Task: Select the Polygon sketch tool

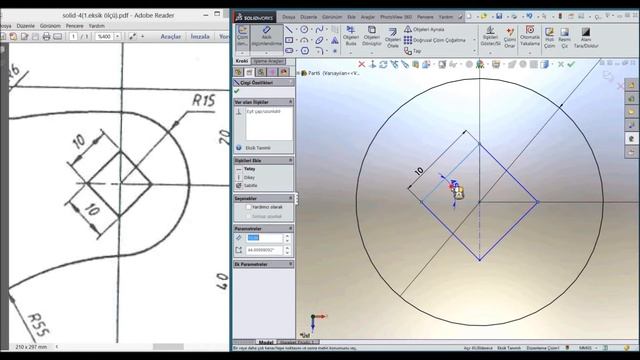Action: coord(304,51)
